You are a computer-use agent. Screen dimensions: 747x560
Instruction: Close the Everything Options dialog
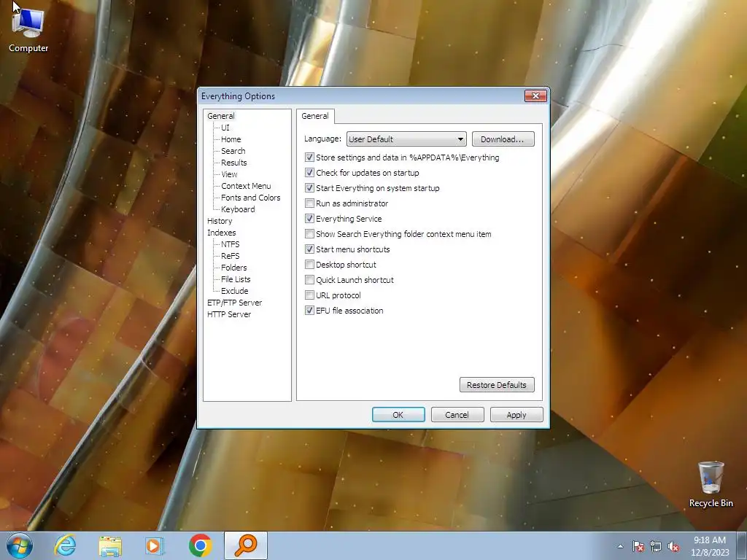coord(535,96)
